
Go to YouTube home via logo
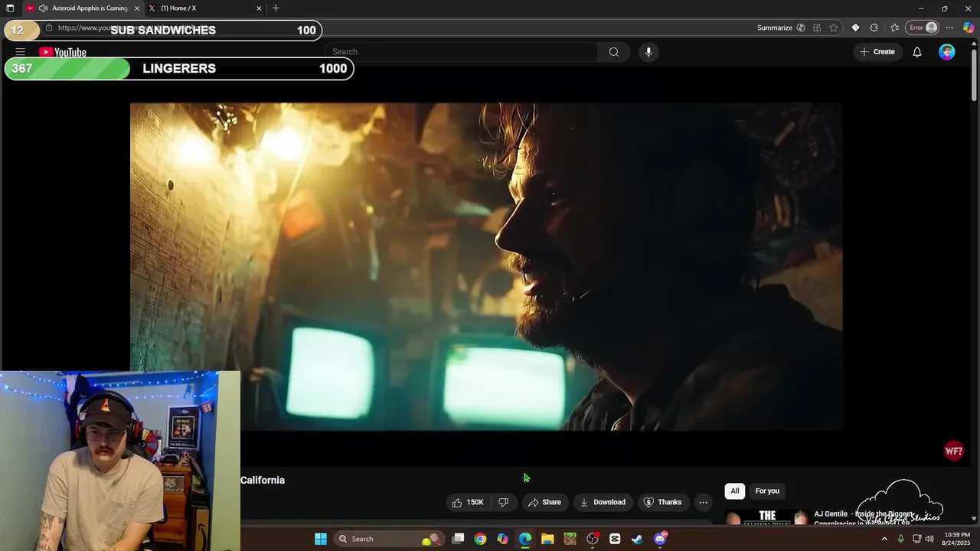(x=63, y=52)
